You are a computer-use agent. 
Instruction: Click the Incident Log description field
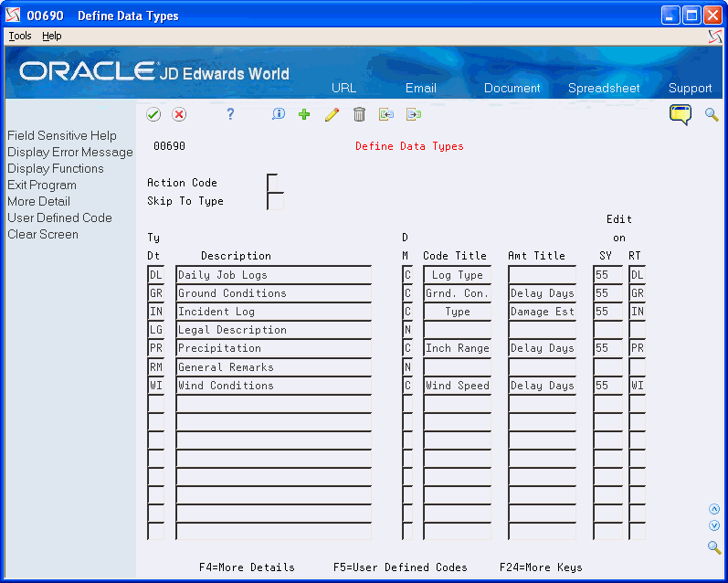tap(273, 312)
